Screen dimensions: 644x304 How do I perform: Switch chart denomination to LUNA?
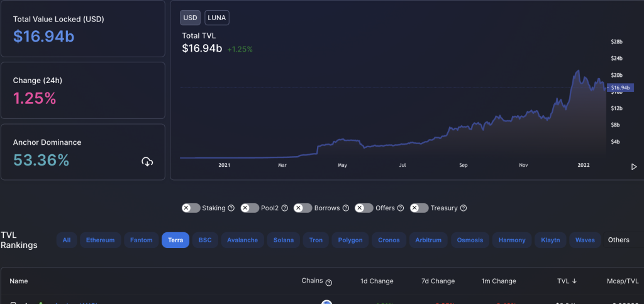click(x=217, y=18)
